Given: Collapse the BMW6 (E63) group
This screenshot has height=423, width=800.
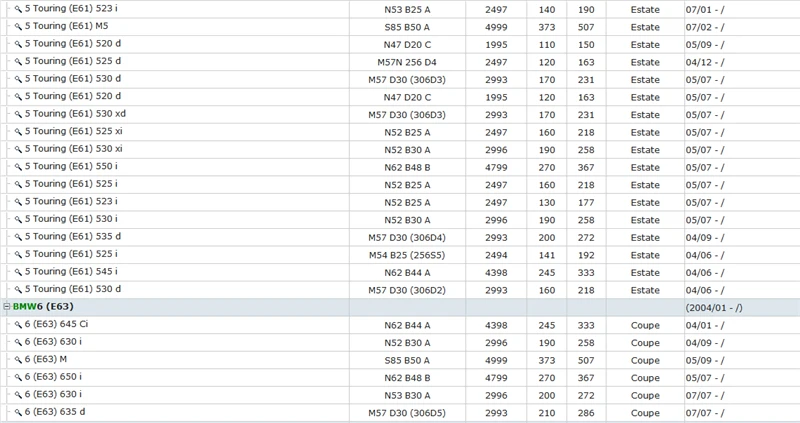Looking at the screenshot, I should pyautogui.click(x=7, y=307).
